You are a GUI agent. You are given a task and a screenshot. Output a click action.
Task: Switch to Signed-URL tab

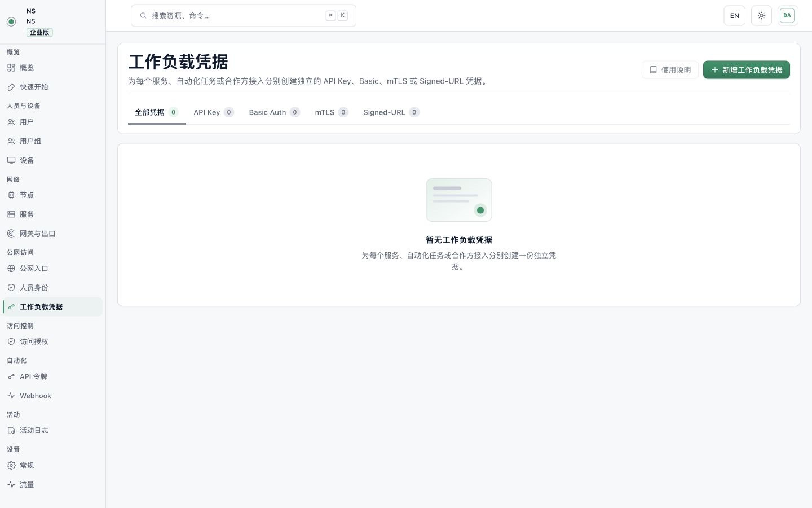[391, 112]
